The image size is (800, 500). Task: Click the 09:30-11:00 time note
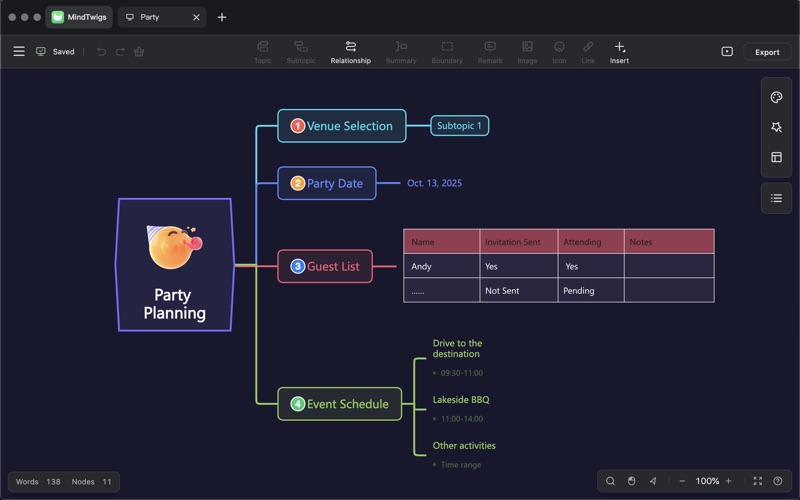click(462, 373)
